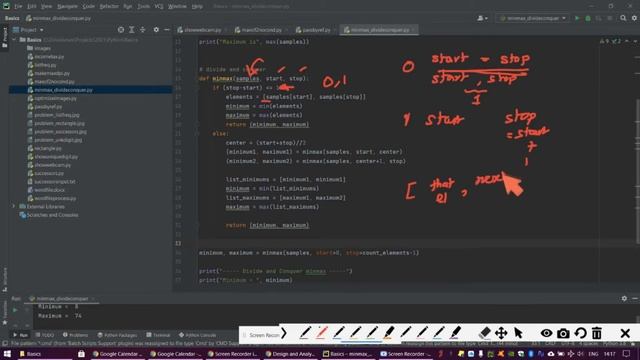Viewport: 640px width, 360px height.
Task: Toggle the bottom Run tool window button
Action: [x=20, y=335]
